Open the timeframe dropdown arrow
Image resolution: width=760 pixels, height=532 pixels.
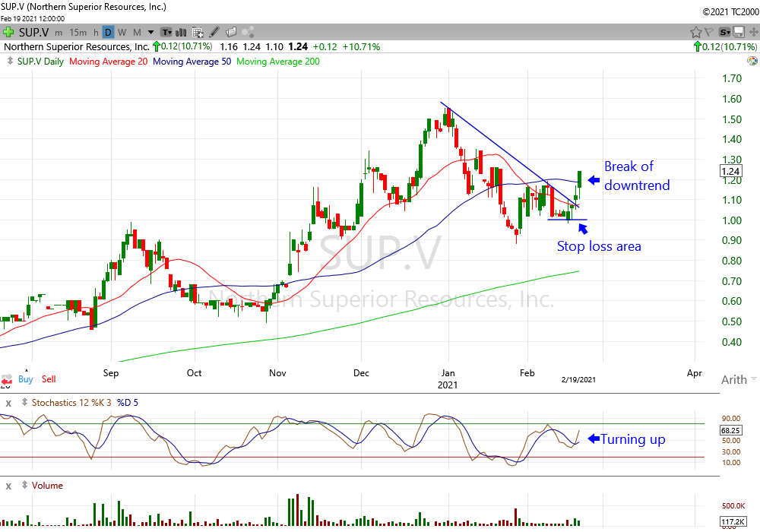click(150, 33)
